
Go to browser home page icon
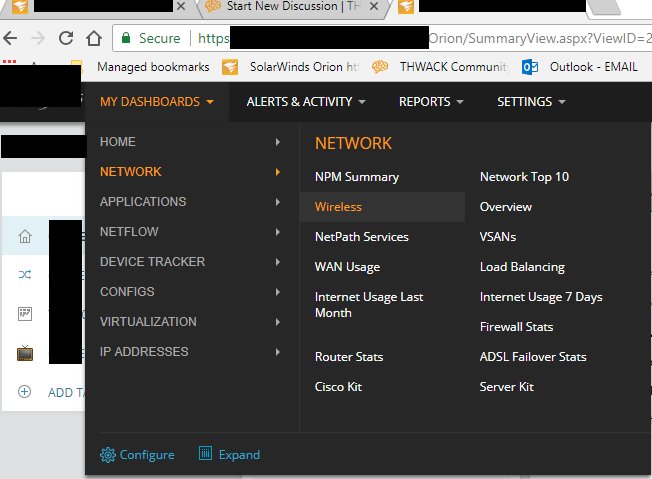tap(94, 38)
